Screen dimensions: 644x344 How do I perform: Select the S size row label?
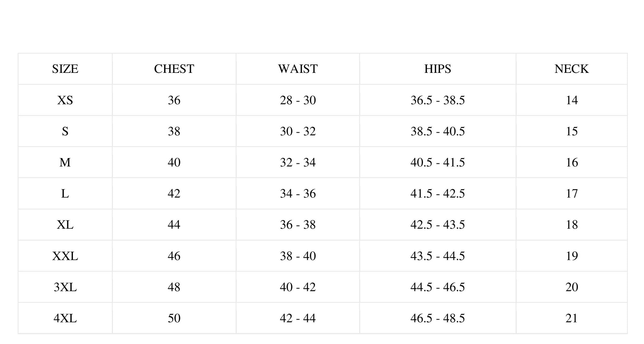[x=65, y=131]
